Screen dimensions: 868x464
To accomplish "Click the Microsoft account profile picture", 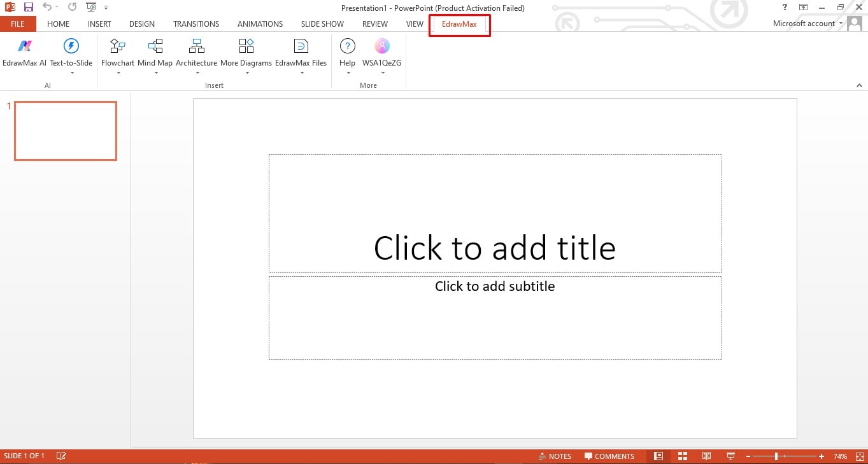I will pyautogui.click(x=855, y=24).
